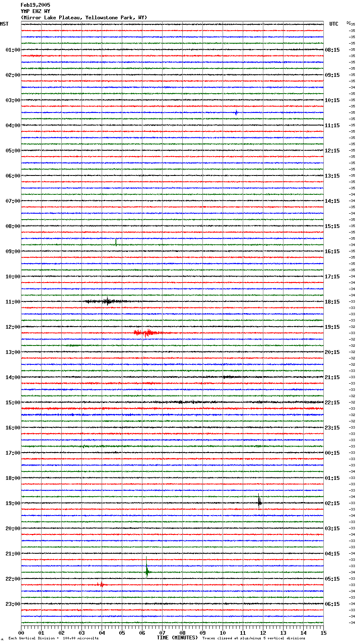The height and width of the screenshot is (644, 357).
Task: Click the 16:00 MST row label
Action: click(x=13, y=428)
